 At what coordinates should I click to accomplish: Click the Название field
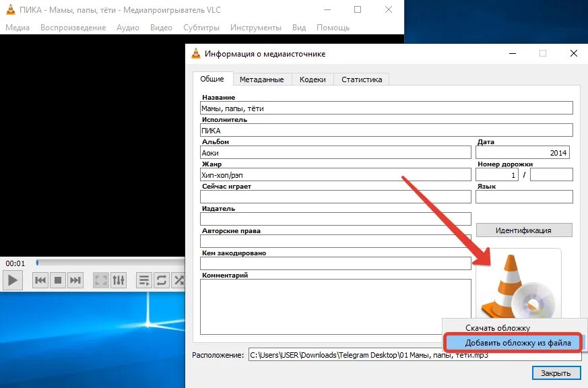click(386, 108)
